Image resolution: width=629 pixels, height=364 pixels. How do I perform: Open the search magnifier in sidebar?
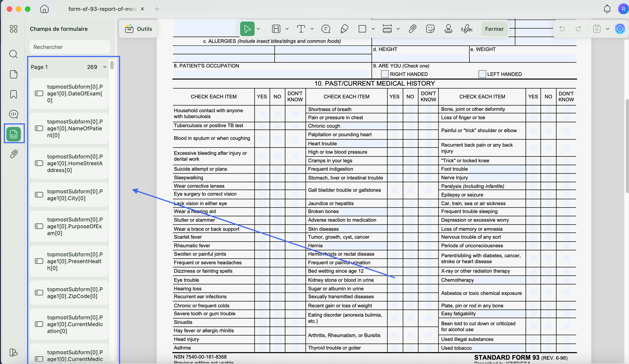pos(13,54)
